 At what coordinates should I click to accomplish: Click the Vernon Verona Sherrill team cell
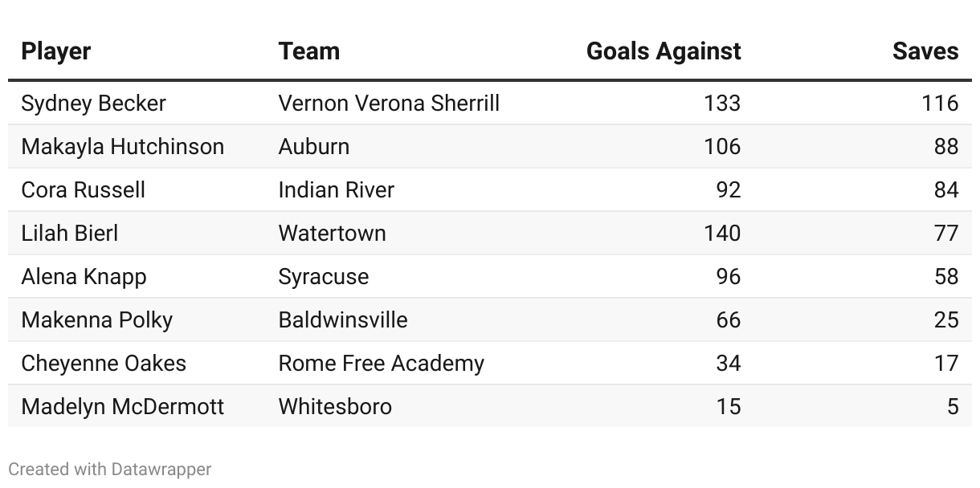click(x=389, y=104)
